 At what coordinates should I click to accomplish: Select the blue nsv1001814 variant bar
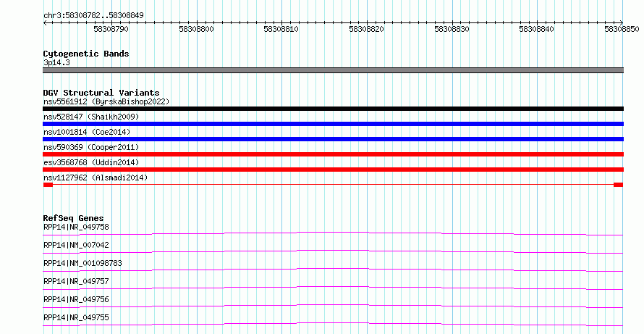click(x=333, y=139)
